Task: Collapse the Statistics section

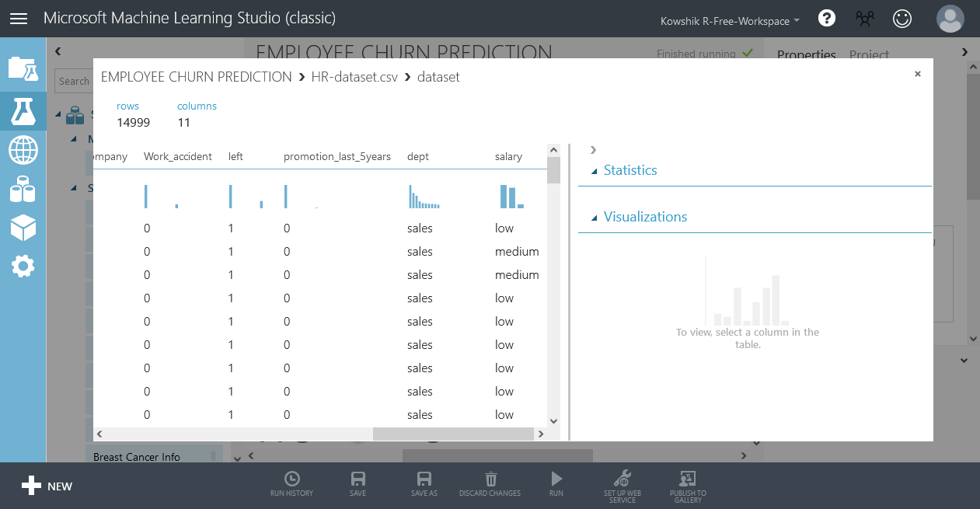Action: tap(595, 170)
